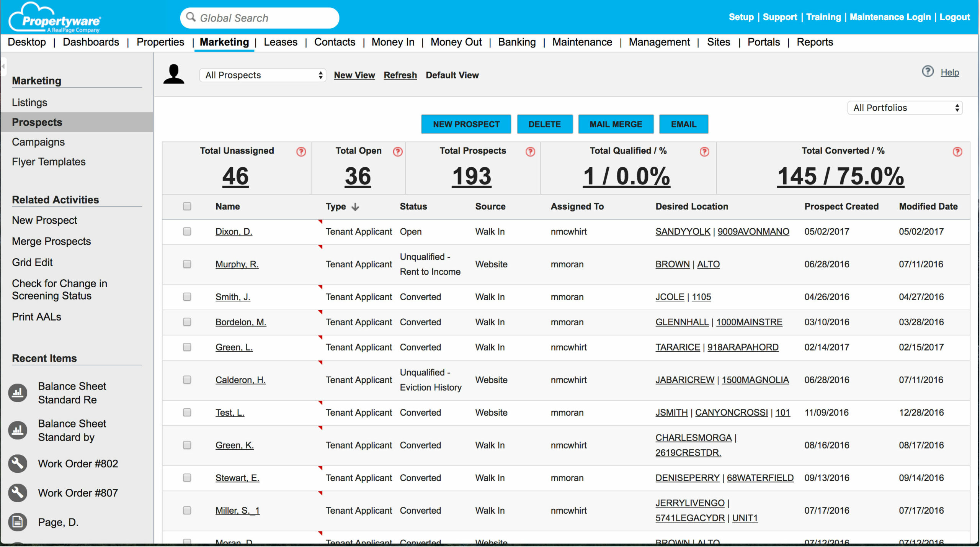The width and height of the screenshot is (980, 547).
Task: Open desired location SANDYYOLK
Action: tap(683, 232)
